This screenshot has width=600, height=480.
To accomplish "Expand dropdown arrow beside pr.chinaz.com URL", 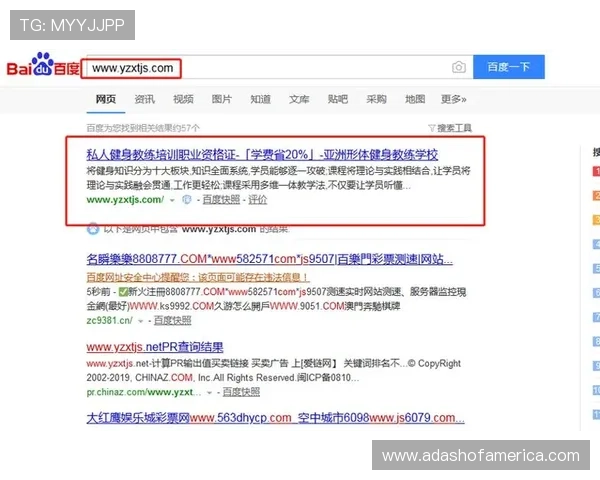I will [209, 393].
